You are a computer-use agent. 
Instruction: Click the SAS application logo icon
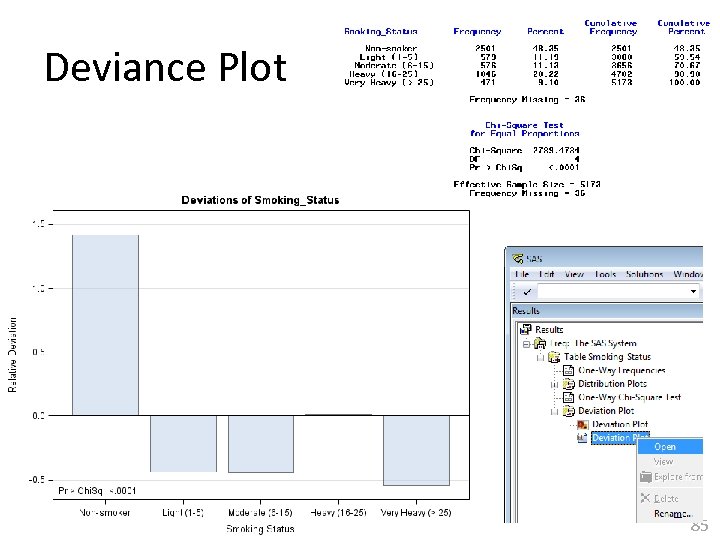tap(518, 259)
